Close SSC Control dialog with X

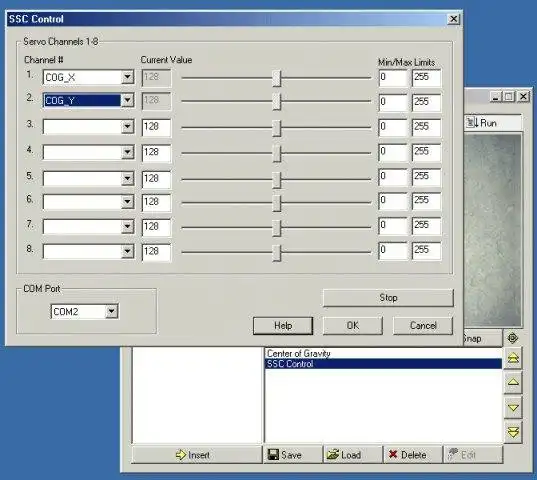coord(453,19)
